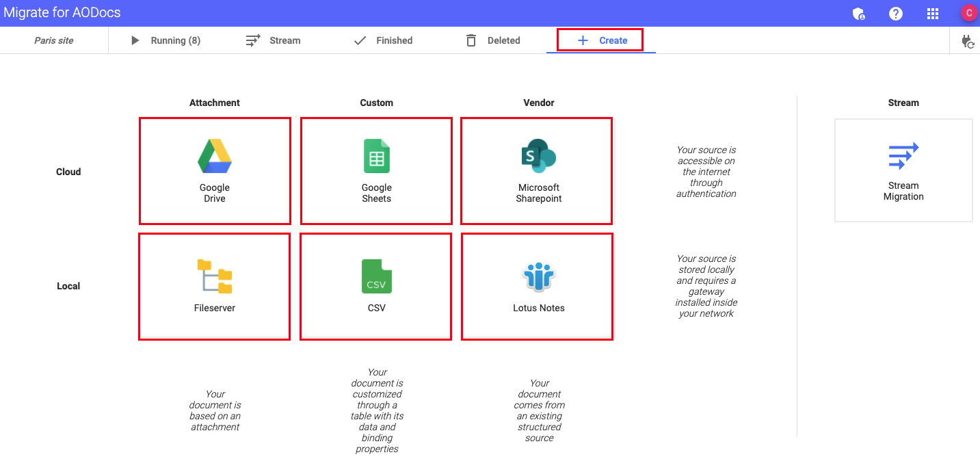
Task: Pick the Fileserver local source
Action: coord(214,286)
